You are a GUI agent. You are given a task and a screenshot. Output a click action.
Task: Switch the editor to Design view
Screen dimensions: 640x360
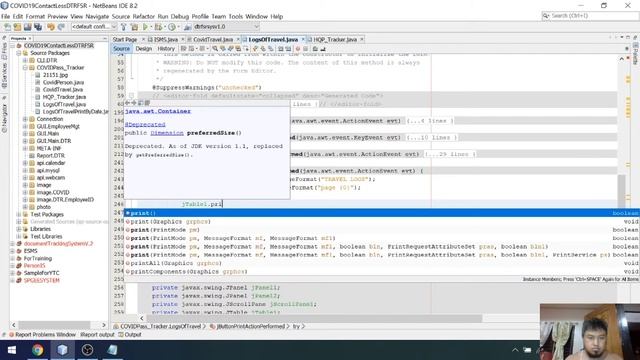click(x=144, y=49)
